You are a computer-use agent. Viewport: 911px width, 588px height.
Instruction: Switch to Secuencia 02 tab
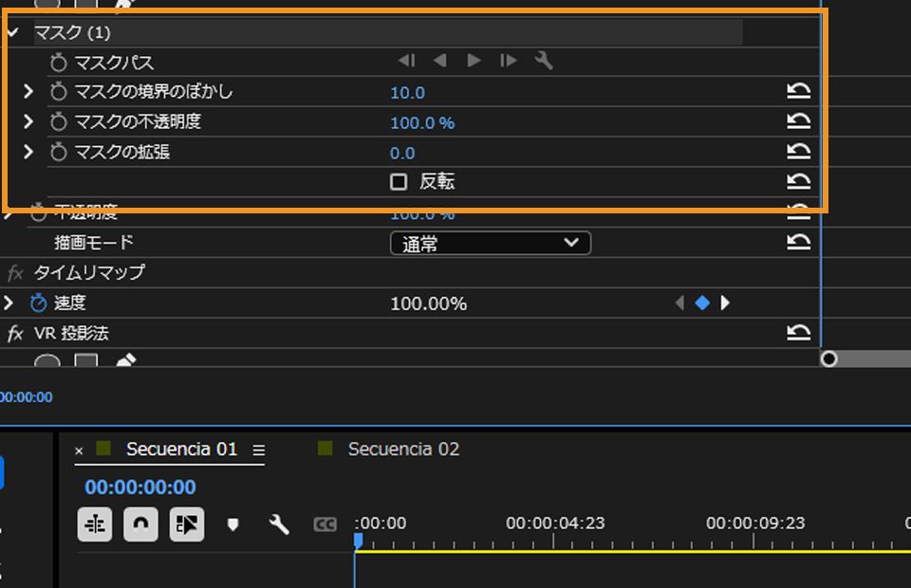(x=403, y=450)
